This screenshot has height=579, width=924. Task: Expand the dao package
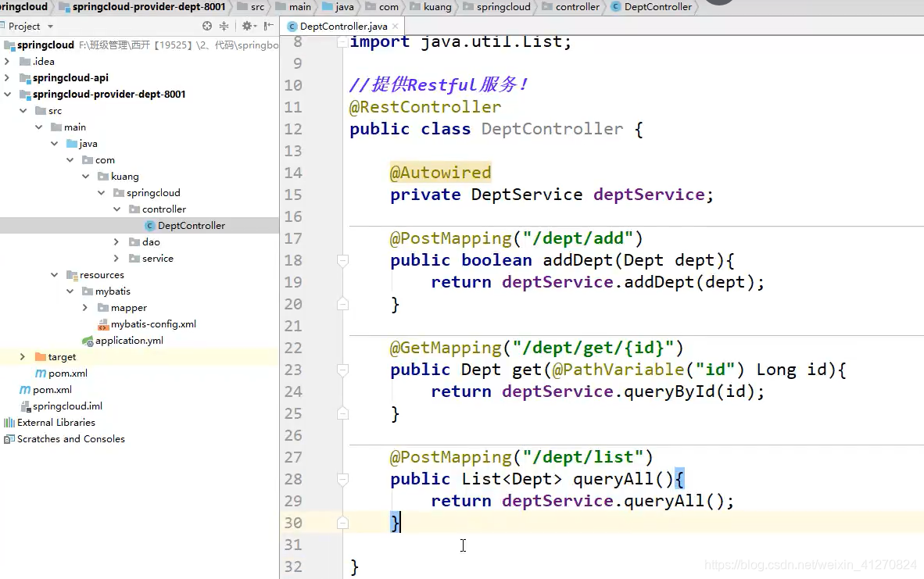(x=116, y=242)
